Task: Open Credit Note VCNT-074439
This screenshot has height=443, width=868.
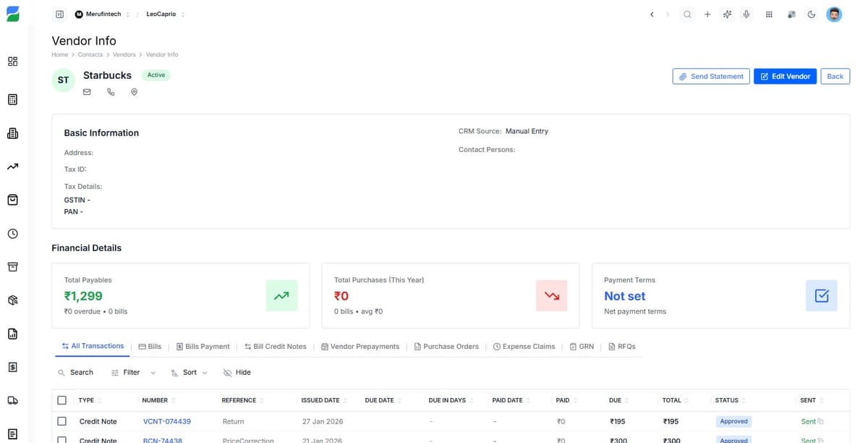Action: [x=167, y=421]
